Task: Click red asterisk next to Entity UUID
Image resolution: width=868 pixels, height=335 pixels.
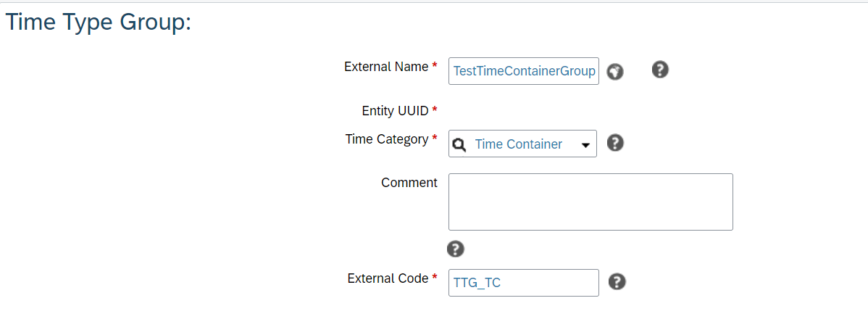Action: point(435,109)
